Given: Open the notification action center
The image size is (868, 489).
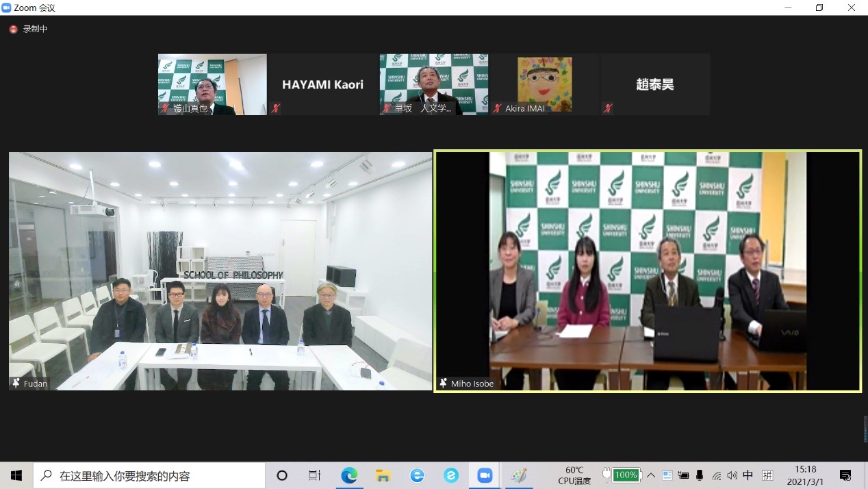Looking at the screenshot, I should click(x=845, y=475).
